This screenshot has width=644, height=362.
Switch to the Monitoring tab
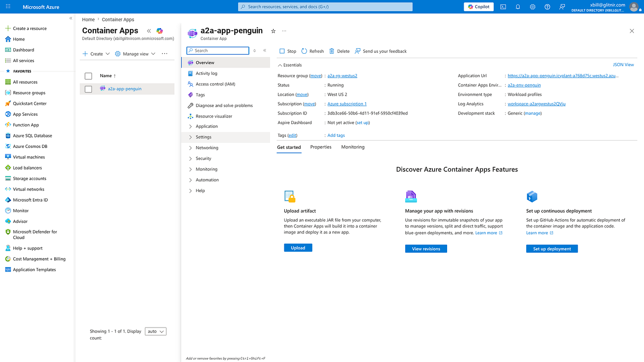(353, 147)
